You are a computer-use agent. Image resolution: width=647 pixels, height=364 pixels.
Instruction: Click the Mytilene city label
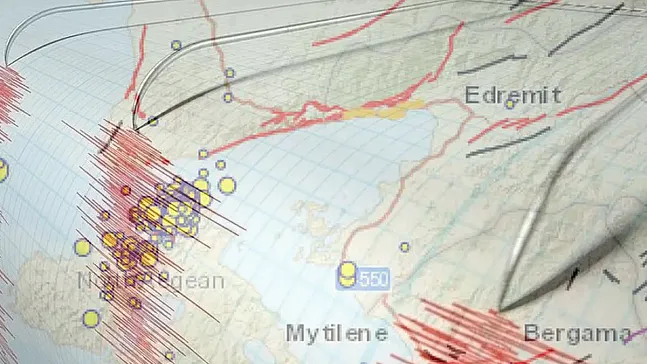(337, 333)
